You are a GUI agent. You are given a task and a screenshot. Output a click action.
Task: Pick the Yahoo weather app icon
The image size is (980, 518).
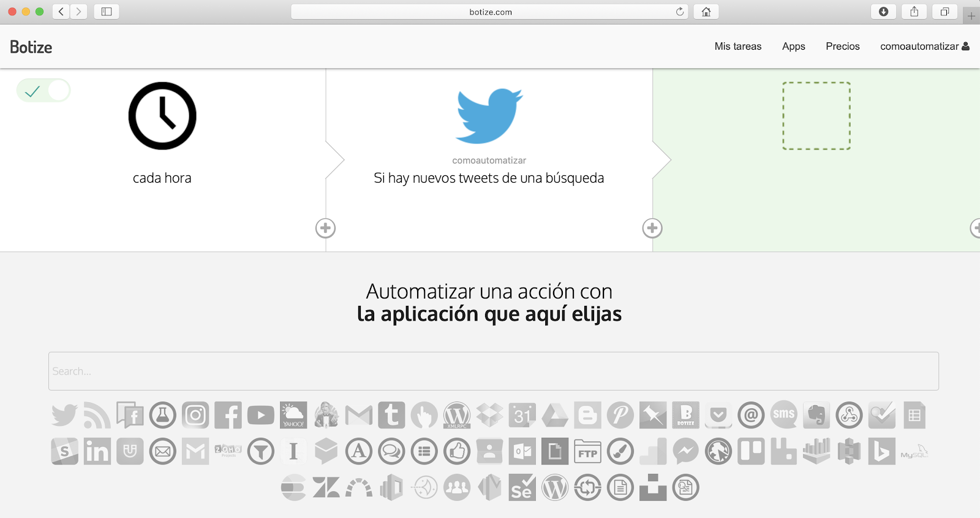click(293, 415)
